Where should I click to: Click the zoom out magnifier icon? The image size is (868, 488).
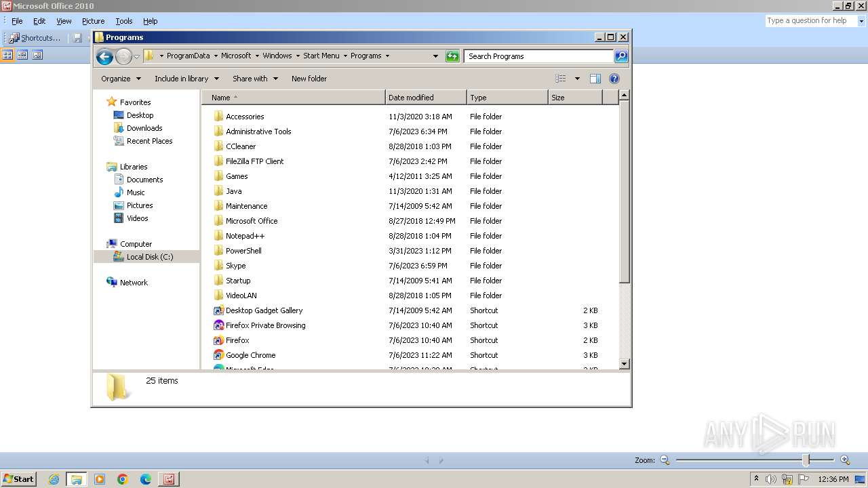coord(665,460)
